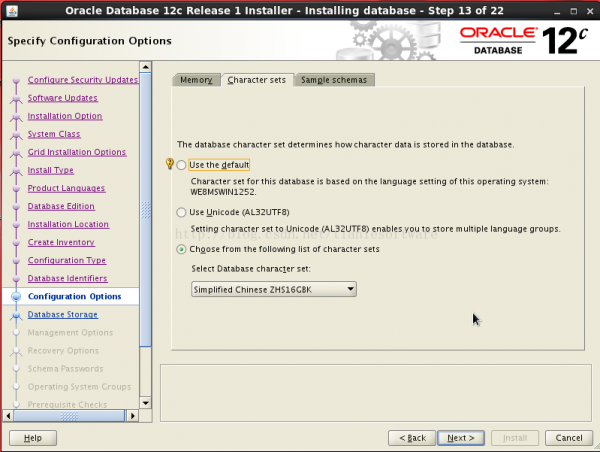600x452 pixels.
Task: Select Choose from the following list radio button
Action: click(x=181, y=250)
